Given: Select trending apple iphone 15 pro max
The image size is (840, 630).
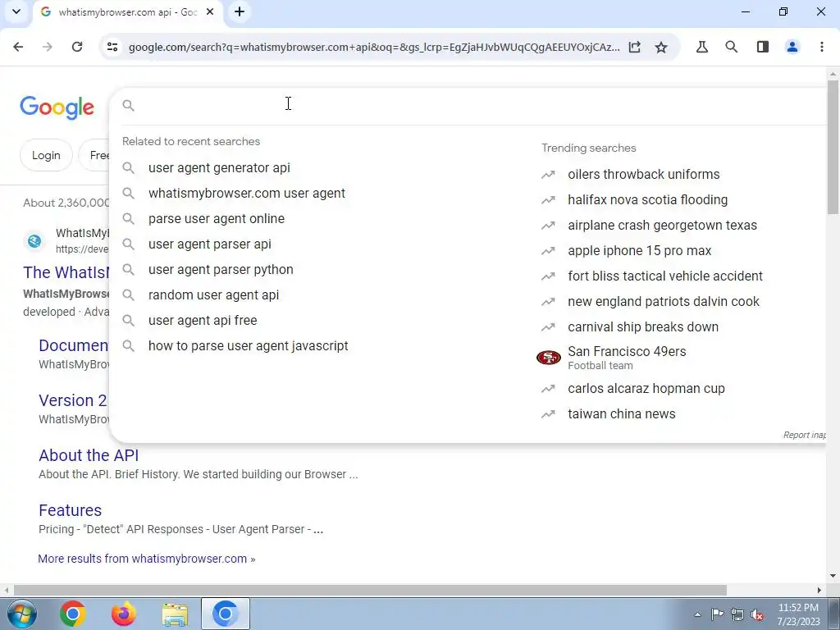Looking at the screenshot, I should (x=640, y=251).
